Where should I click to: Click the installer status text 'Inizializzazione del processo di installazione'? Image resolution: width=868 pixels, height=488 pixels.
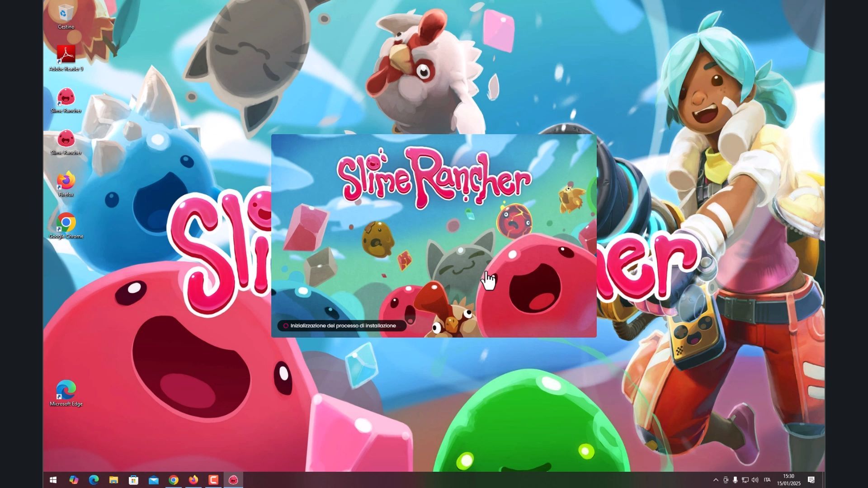pos(343,326)
